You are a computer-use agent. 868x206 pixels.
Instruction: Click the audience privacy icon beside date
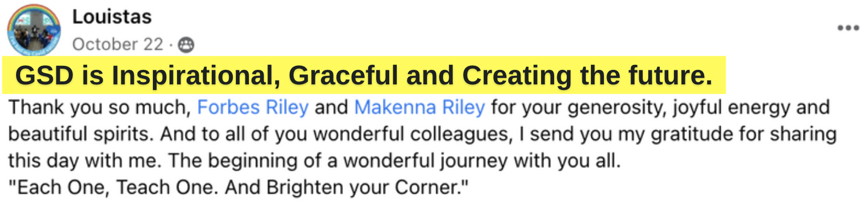click(x=186, y=45)
